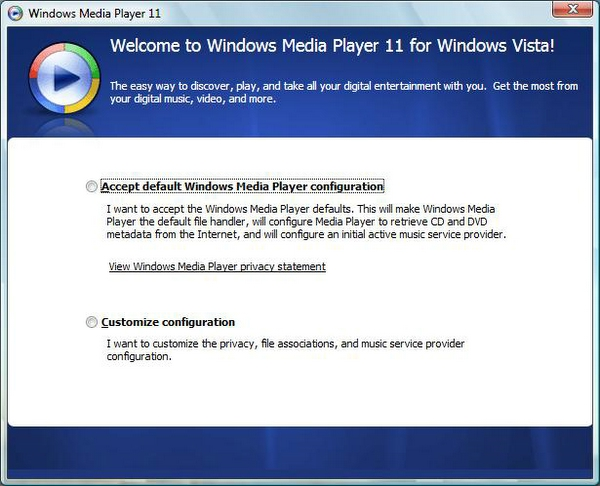600x486 pixels.
Task: Click the 'I want to customize' description paragraph
Action: [x=285, y=350]
